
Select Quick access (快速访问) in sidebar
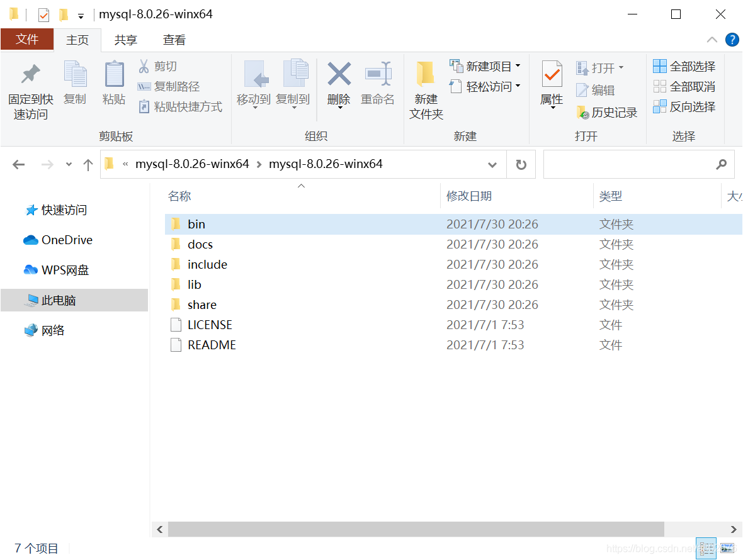[x=56, y=210]
